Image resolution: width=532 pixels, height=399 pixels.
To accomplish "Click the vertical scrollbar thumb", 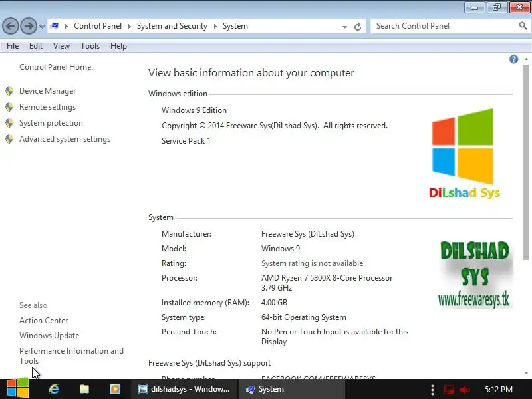I will 526,162.
